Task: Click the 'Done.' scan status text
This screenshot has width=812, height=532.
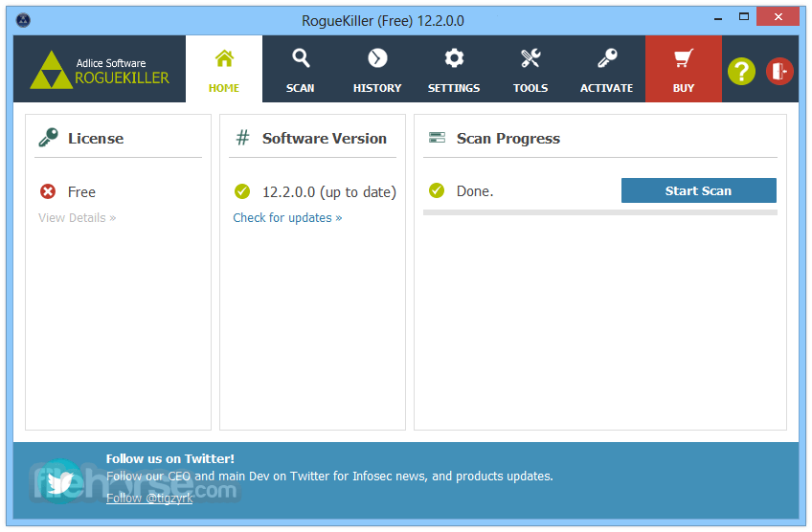Action: (475, 191)
